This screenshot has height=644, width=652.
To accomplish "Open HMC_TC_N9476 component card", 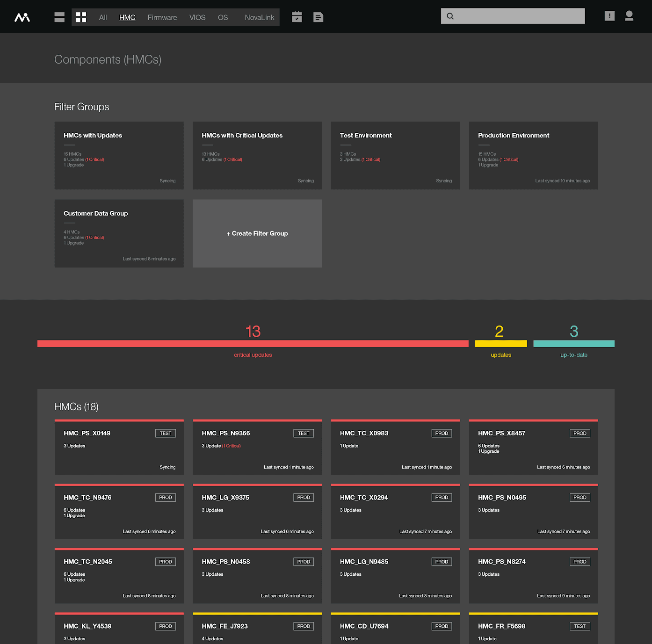I will pos(119,512).
